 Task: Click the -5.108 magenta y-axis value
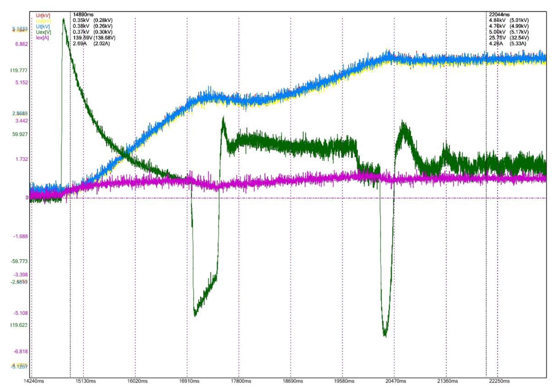(21, 313)
